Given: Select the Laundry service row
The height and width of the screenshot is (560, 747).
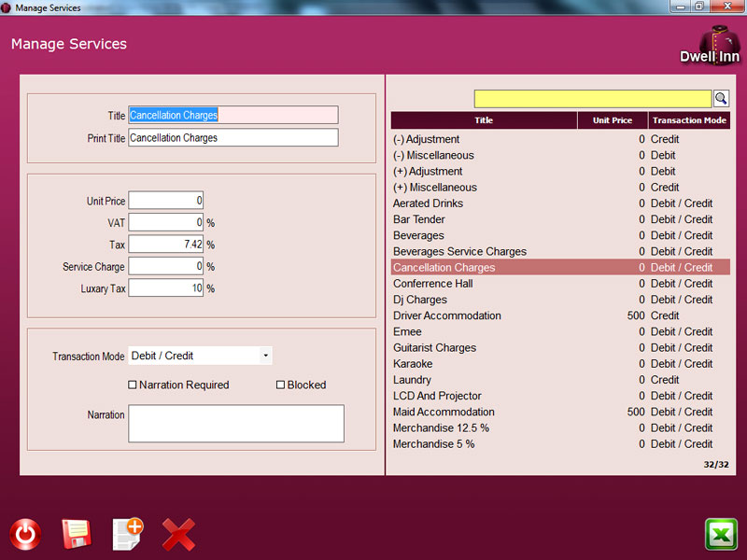Looking at the screenshot, I should tap(413, 380).
